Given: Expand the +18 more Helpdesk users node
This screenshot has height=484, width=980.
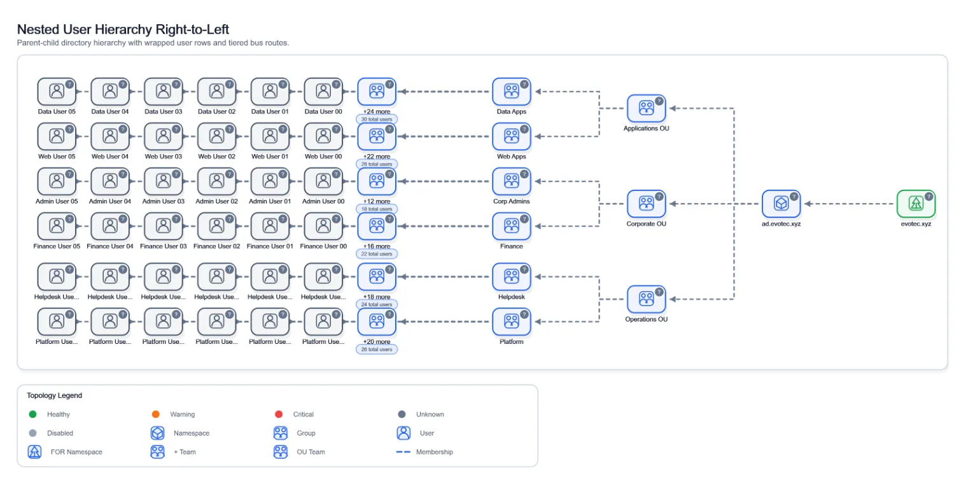Looking at the screenshot, I should click(377, 277).
